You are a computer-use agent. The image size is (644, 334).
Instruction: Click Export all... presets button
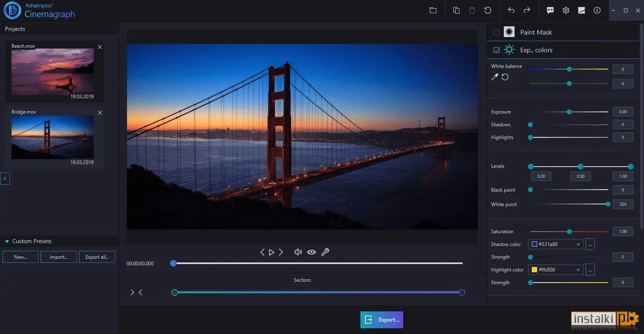point(97,257)
